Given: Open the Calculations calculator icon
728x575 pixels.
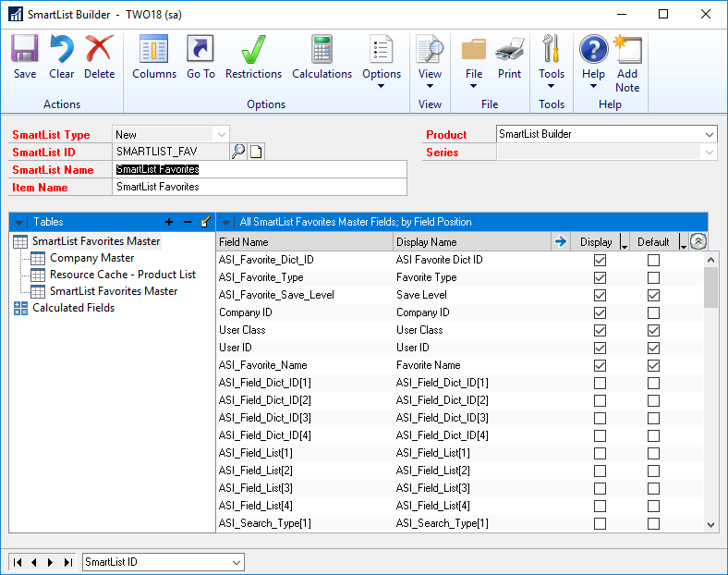Looking at the screenshot, I should click(322, 49).
